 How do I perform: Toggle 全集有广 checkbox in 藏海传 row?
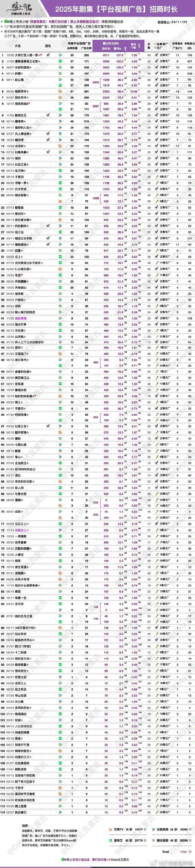[x=157, y=121]
